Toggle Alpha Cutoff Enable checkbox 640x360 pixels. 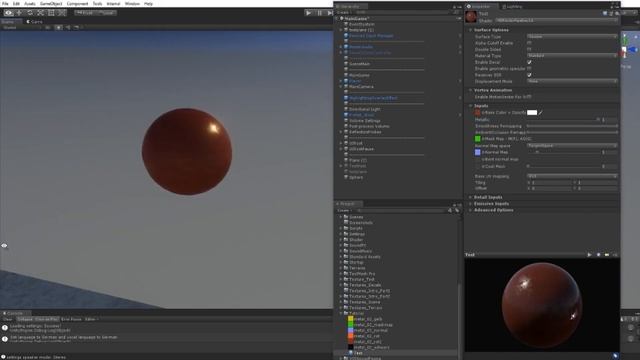click(x=529, y=43)
